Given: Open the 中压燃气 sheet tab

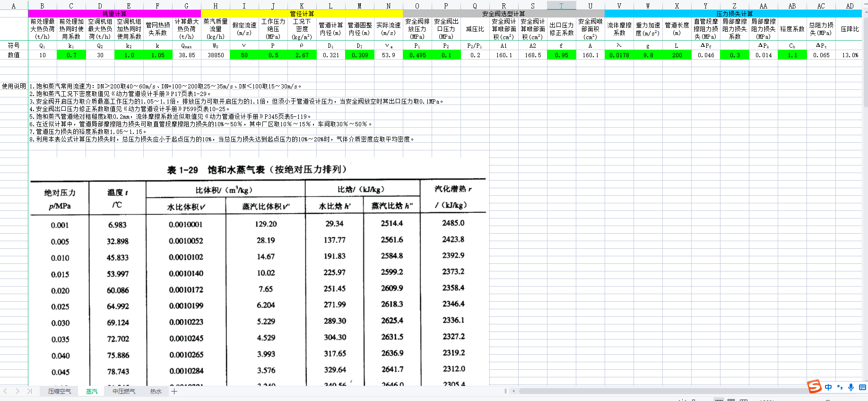Looking at the screenshot, I should pyautogui.click(x=124, y=391).
